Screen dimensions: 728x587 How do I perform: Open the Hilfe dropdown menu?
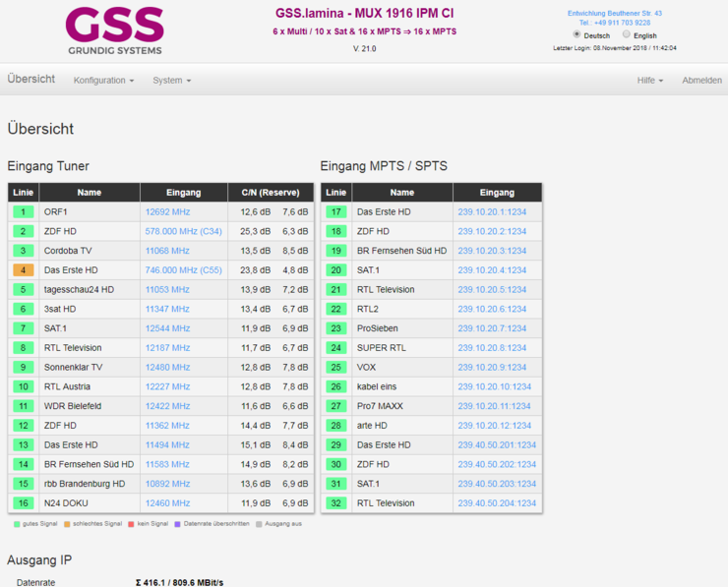pos(649,81)
